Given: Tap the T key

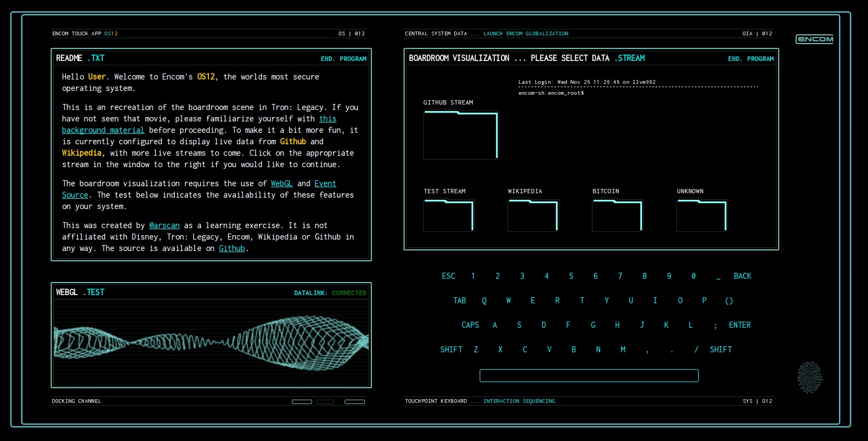Looking at the screenshot, I should click(x=582, y=301).
